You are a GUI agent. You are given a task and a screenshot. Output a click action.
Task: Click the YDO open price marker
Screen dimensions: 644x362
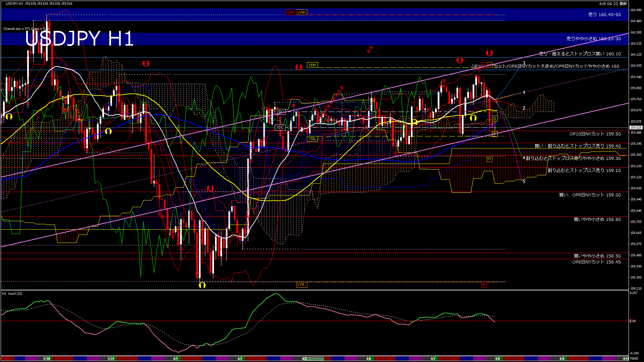280,112
